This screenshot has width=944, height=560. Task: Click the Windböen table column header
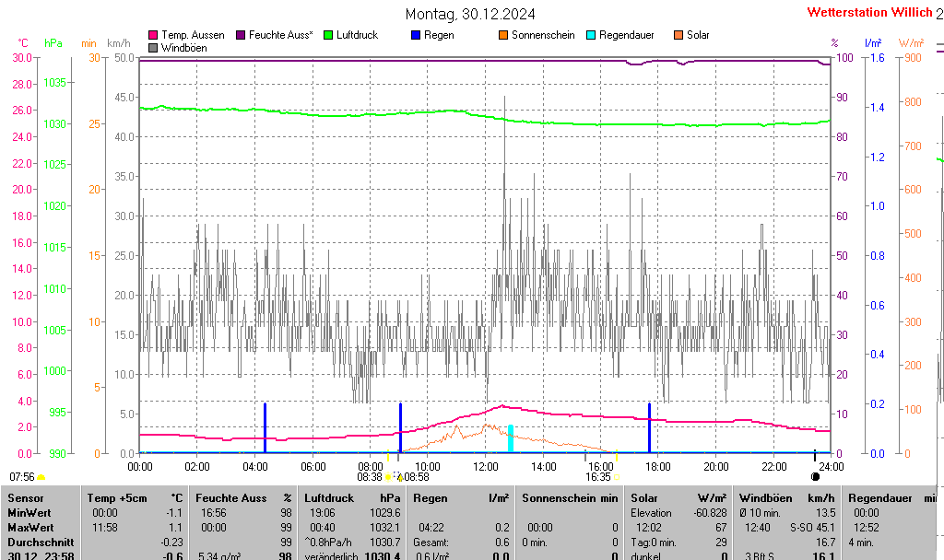coord(766,498)
